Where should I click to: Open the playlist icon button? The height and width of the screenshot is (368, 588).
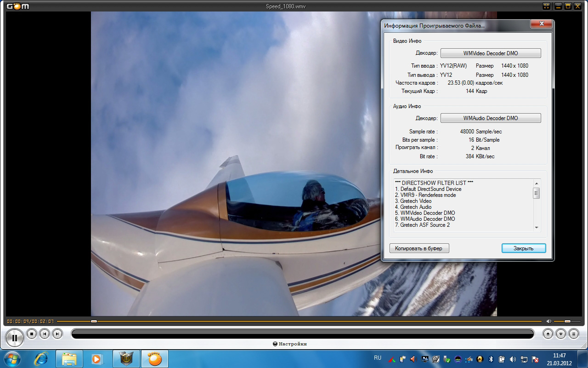tap(573, 334)
